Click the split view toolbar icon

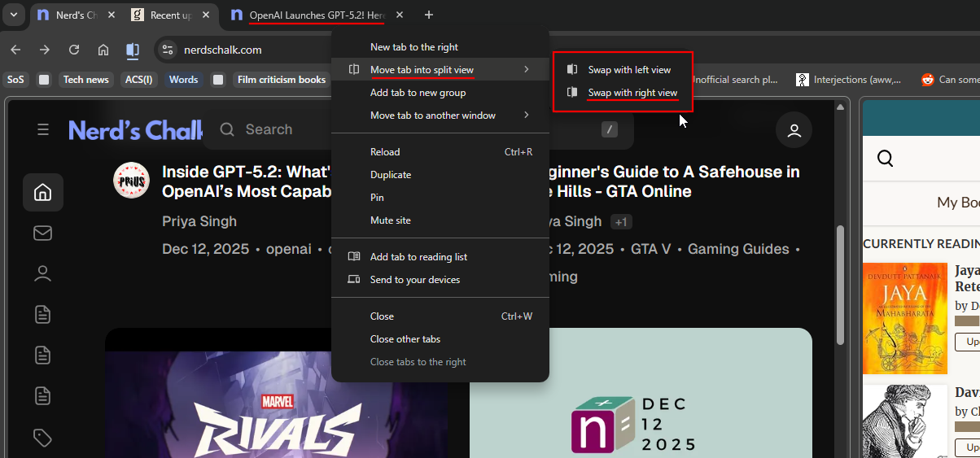pos(133,50)
